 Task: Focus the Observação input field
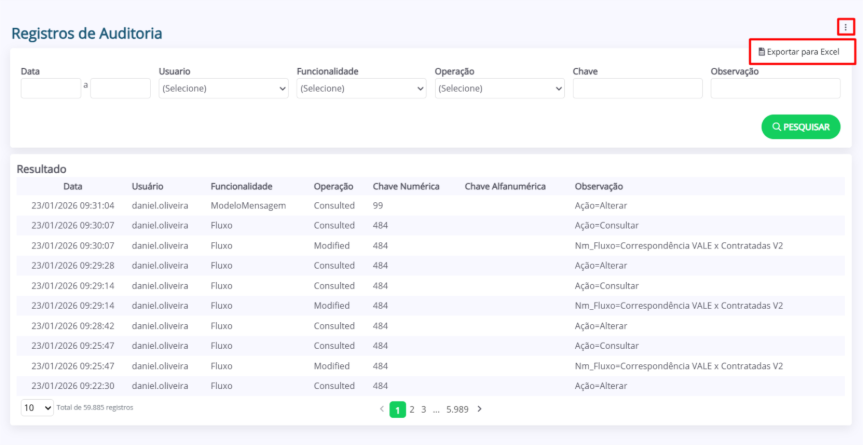coord(775,88)
